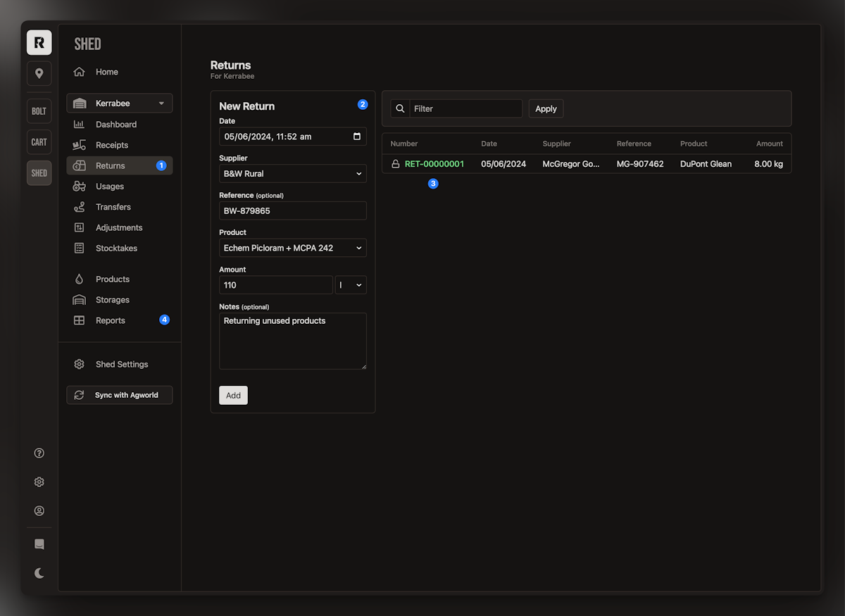Toggle dark mode with the moon icon
845x616 pixels.
tap(39, 572)
